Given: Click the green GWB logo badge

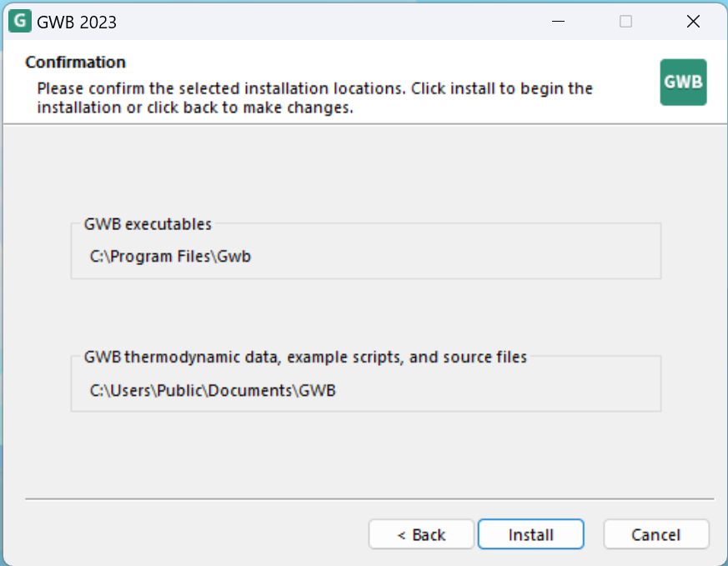Looking at the screenshot, I should point(683,83).
